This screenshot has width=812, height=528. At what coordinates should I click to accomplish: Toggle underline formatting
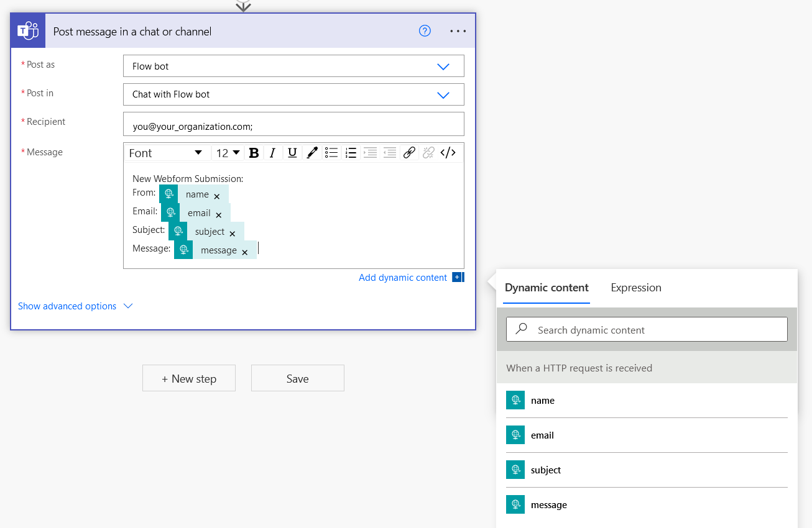(x=292, y=153)
